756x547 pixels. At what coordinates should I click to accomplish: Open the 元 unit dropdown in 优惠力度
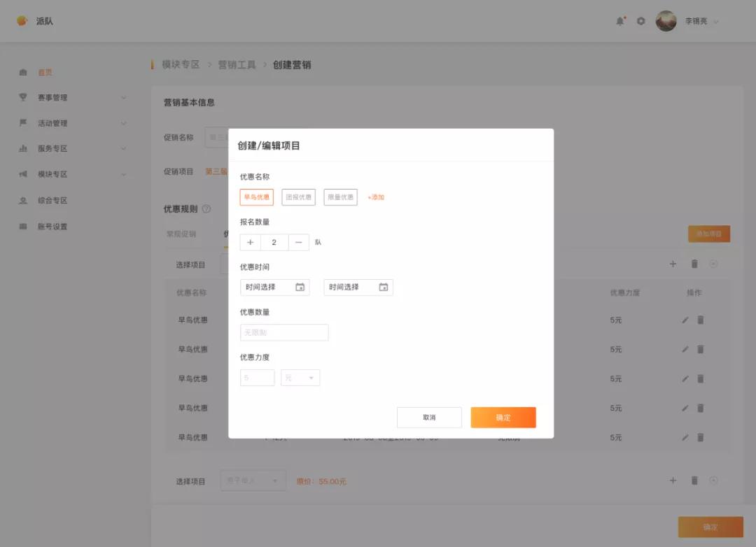pos(300,377)
